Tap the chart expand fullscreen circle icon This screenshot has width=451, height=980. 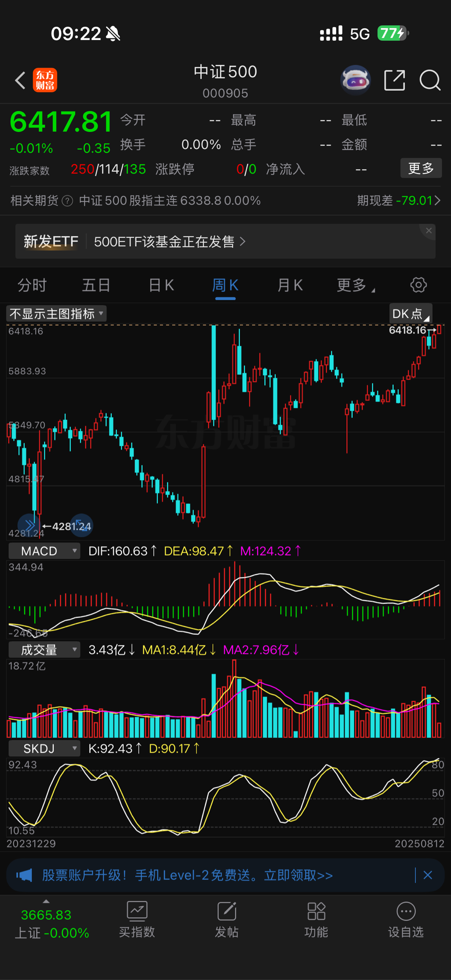[x=82, y=525]
